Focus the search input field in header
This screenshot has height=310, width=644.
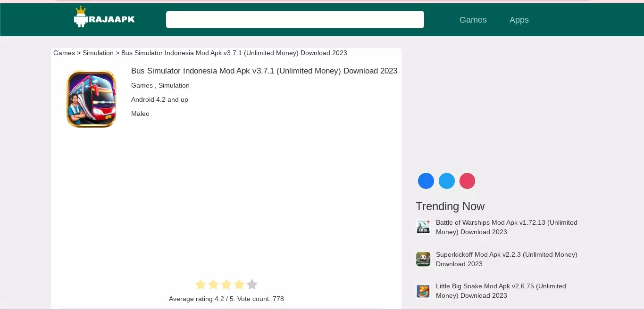tap(295, 19)
